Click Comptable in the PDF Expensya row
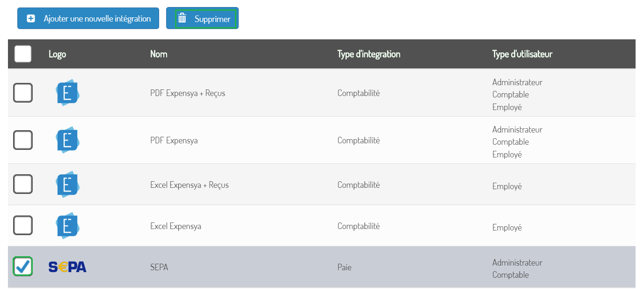Image resolution: width=644 pixels, height=289 pixels. [x=511, y=142]
